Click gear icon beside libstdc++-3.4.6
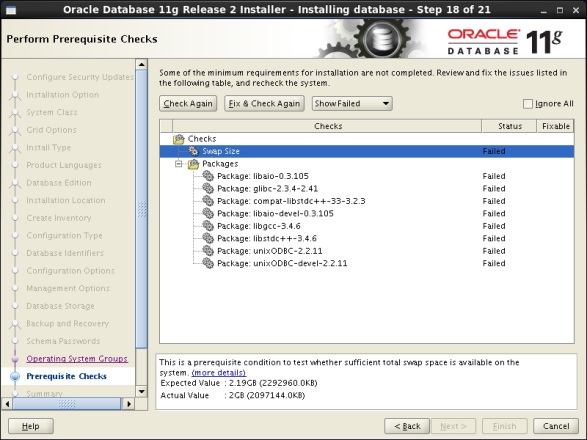Image resolution: width=587 pixels, height=440 pixels. tap(208, 238)
